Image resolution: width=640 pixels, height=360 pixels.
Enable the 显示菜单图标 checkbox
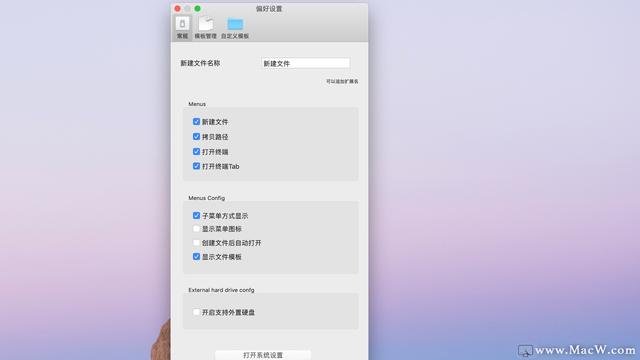point(196,229)
